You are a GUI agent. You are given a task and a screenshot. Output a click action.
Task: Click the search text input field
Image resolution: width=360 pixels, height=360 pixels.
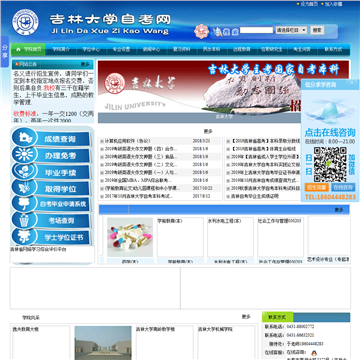257,30
